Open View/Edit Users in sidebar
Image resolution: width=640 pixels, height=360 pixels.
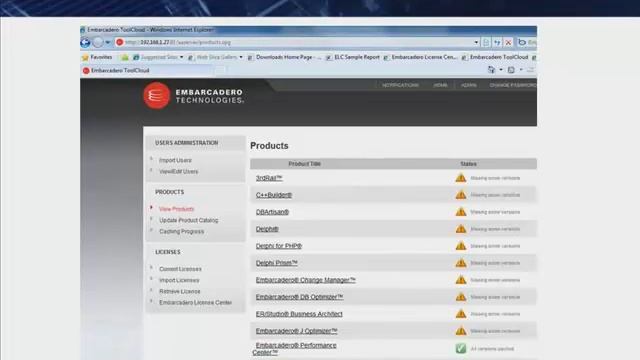pyautogui.click(x=178, y=172)
